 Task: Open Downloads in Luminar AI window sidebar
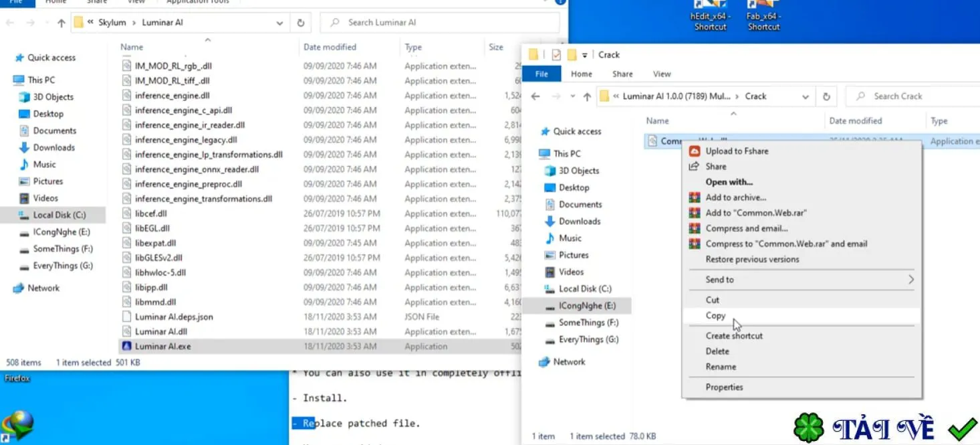click(53, 148)
